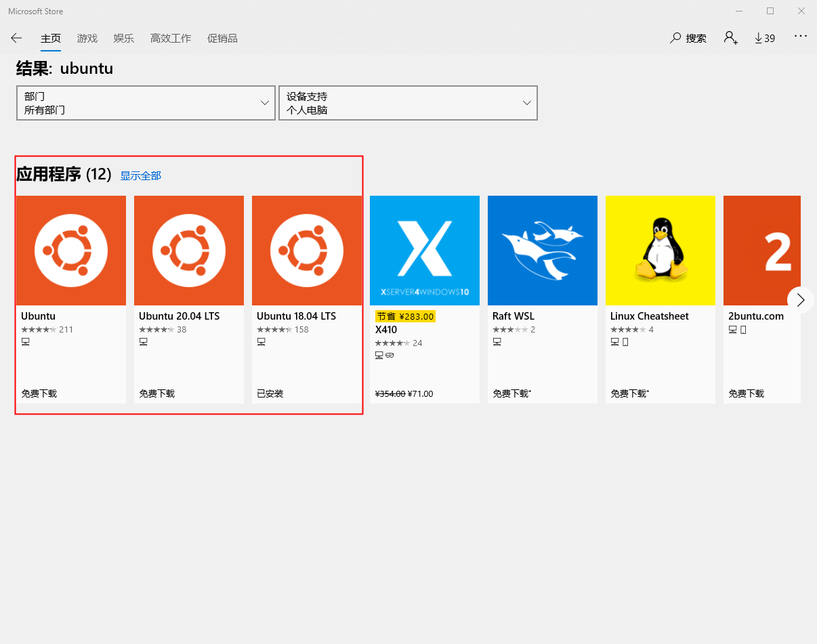
Task: Click the Ubuntu star rating 211
Action: pos(47,330)
